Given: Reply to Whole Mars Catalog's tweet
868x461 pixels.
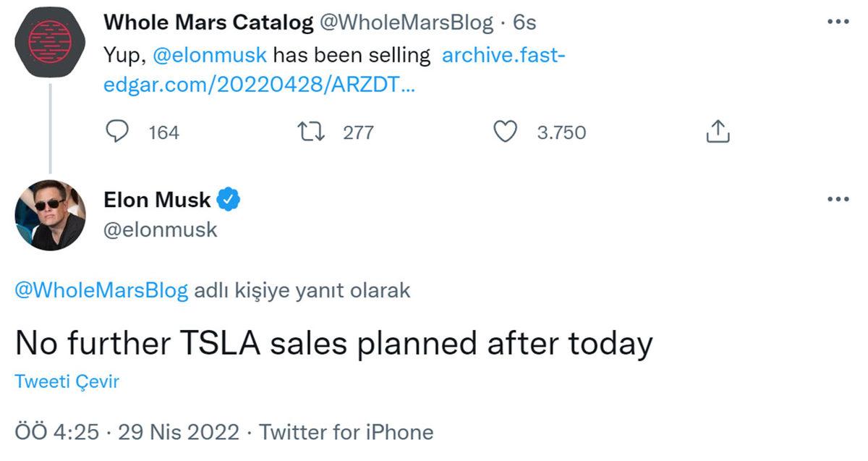Looking at the screenshot, I should tap(117, 132).
